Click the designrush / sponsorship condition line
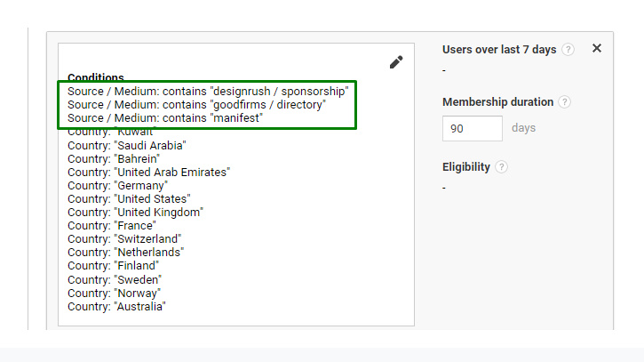The image size is (644, 362). [x=208, y=92]
